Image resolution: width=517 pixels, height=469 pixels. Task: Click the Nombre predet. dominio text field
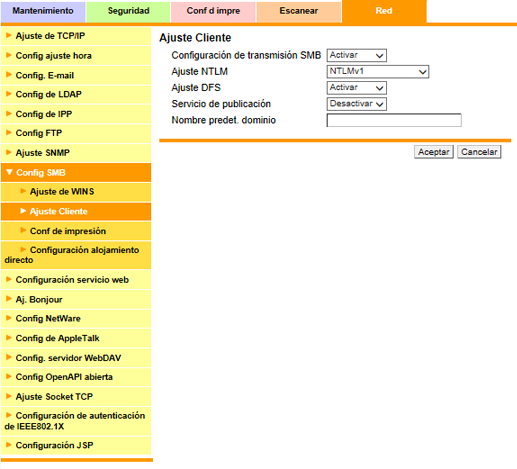pos(394,120)
